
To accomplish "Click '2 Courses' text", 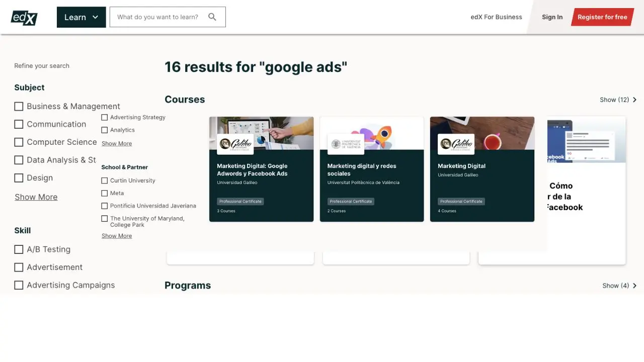I will pos(337,211).
